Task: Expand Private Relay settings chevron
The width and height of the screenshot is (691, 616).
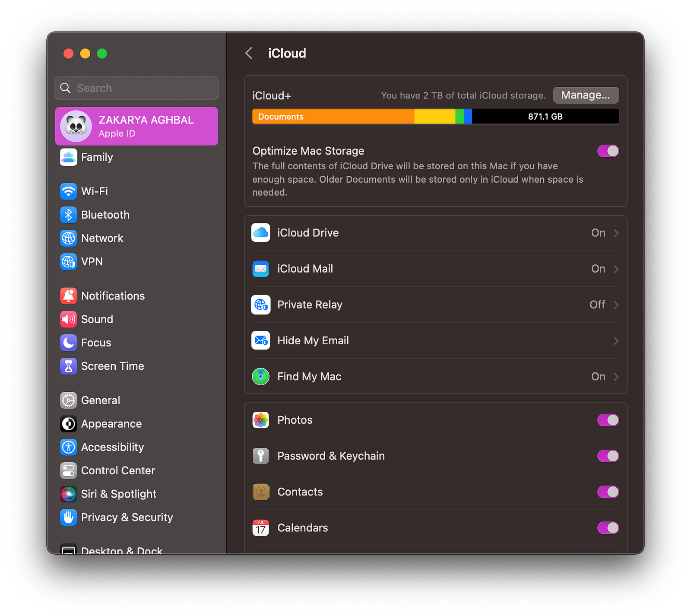Action: tap(616, 305)
